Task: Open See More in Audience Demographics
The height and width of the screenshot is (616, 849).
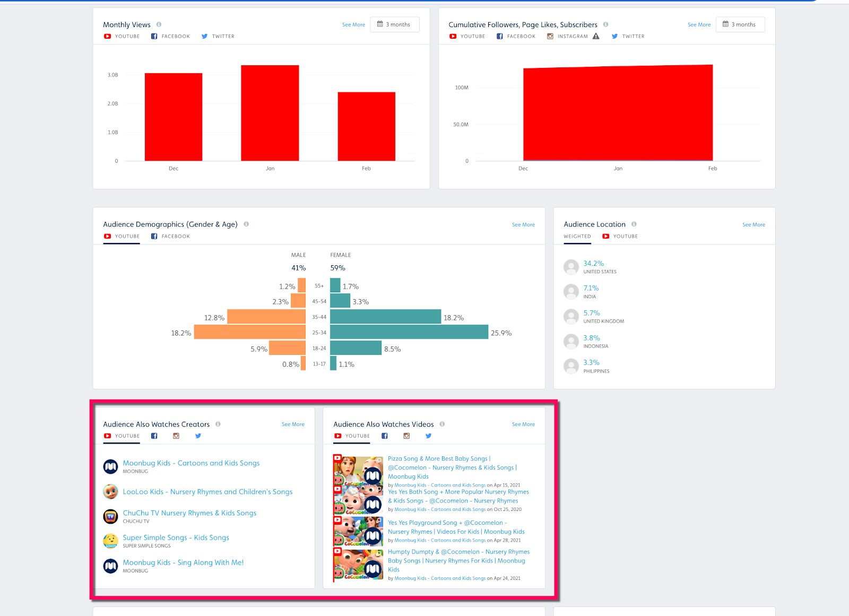Action: 523,225
